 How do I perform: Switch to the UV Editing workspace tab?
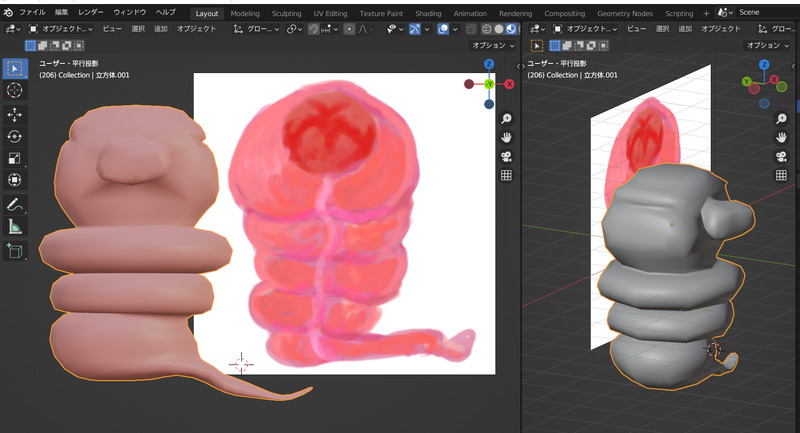click(x=330, y=13)
